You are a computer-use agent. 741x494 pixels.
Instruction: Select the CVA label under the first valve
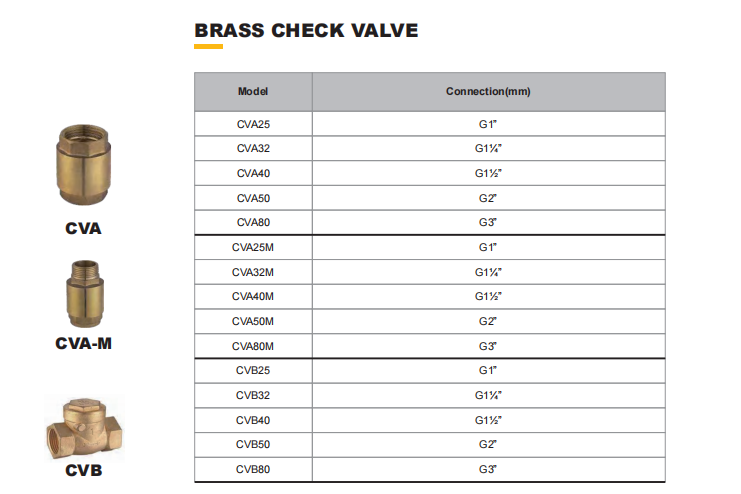click(x=83, y=228)
